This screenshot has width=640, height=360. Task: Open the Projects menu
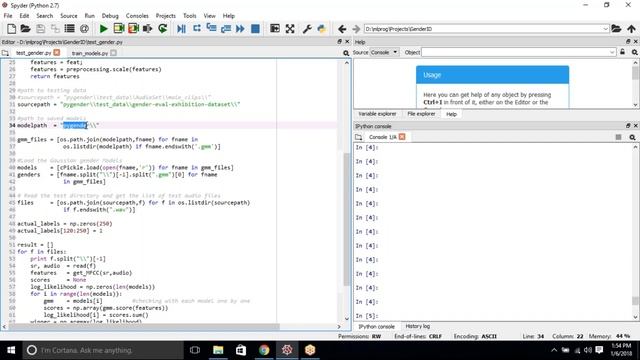pos(165,16)
